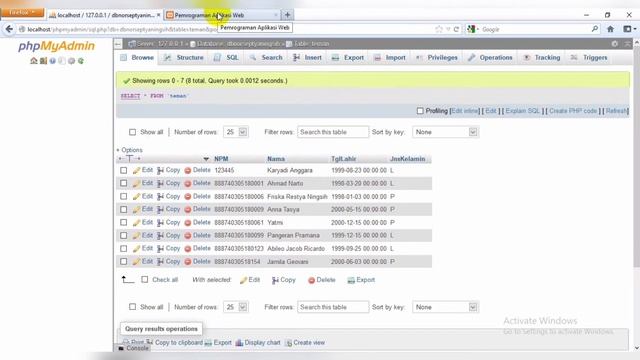
Task: Tick the Check all checkbox
Action: click(144, 280)
